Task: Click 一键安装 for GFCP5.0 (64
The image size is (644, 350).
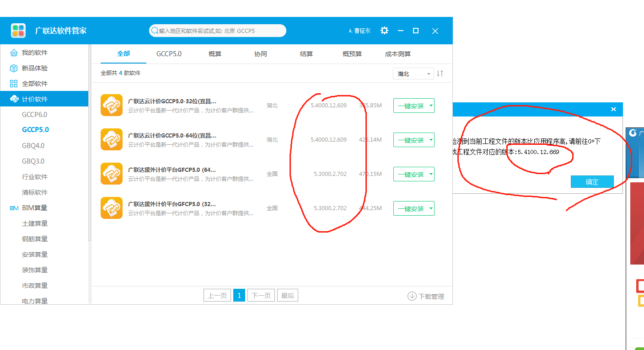Action: click(410, 175)
